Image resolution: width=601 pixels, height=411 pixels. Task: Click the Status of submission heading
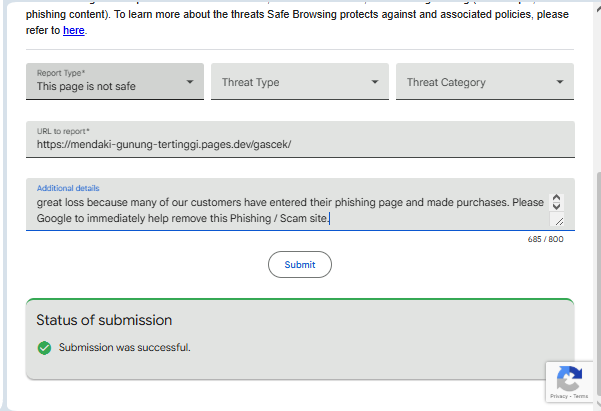point(104,320)
